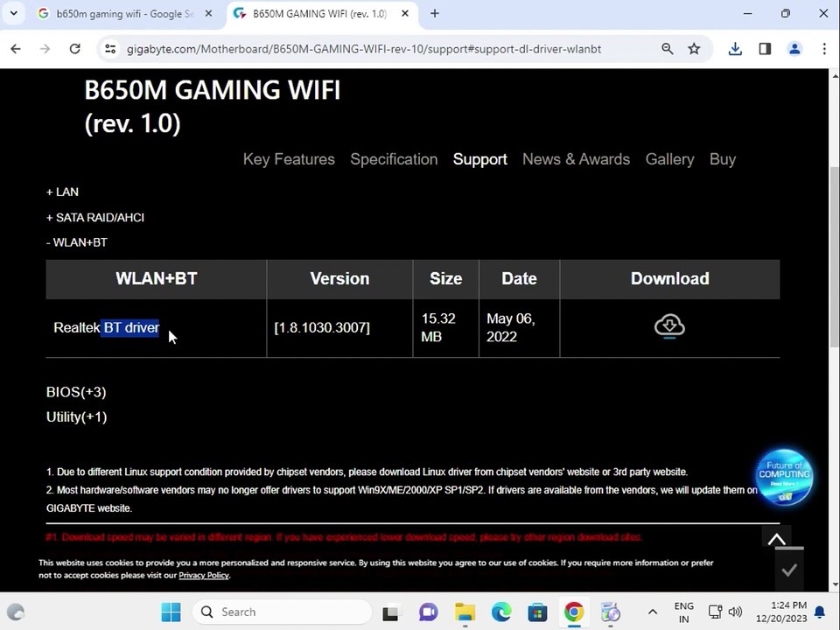Click the page vertical scrollbar
This screenshot has height=630, width=840.
click(x=834, y=257)
